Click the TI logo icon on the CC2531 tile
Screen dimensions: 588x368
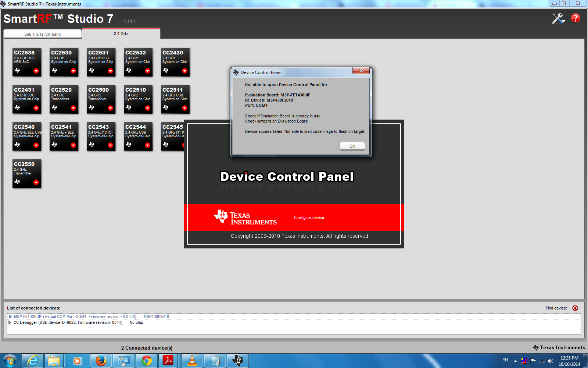coord(92,70)
